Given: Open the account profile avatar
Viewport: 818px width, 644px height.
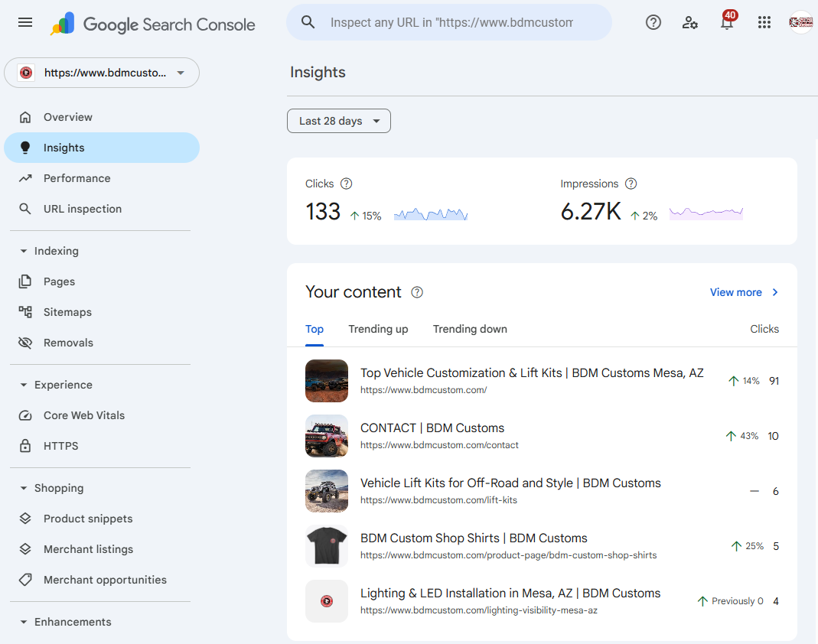Looking at the screenshot, I should (x=801, y=22).
